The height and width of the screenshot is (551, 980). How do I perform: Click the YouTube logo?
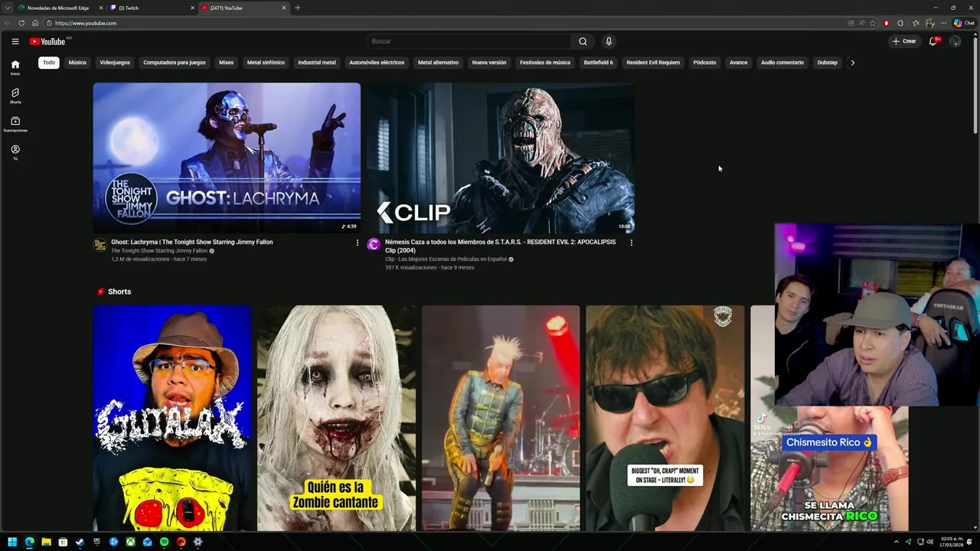tap(47, 41)
